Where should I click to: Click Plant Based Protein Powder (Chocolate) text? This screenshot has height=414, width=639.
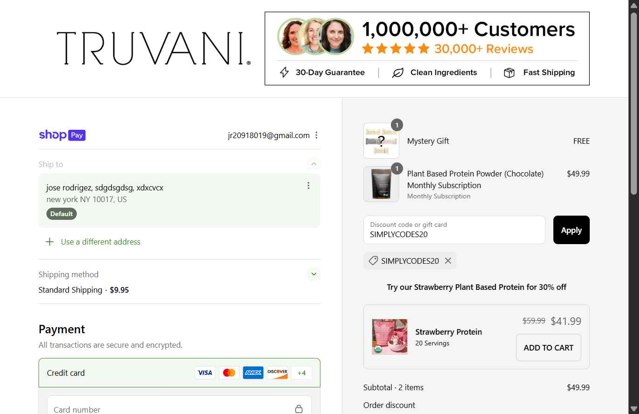(475, 174)
